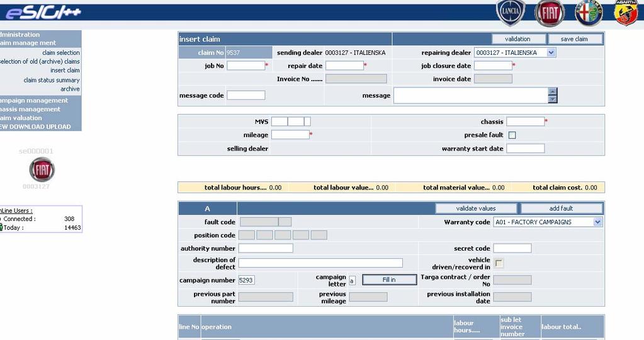Focus the job No input field
Viewport: 644px width, 340px height.
tap(246, 65)
